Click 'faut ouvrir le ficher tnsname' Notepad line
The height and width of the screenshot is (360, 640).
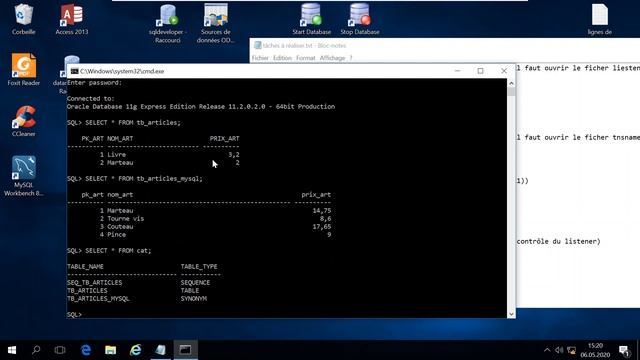[x=582, y=138]
